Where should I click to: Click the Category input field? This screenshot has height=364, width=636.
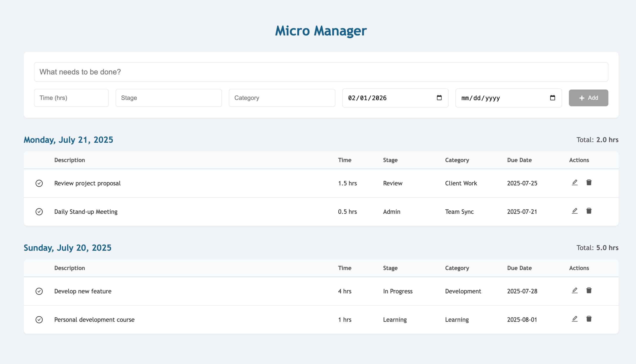point(282,98)
